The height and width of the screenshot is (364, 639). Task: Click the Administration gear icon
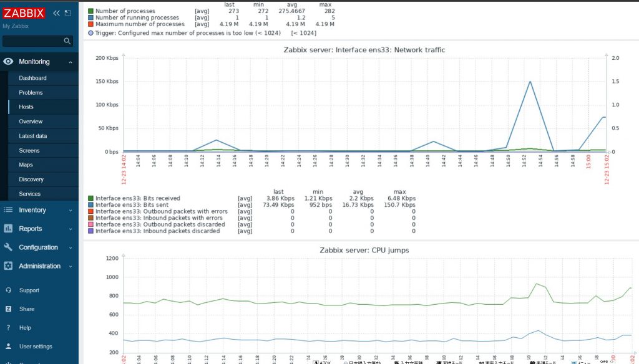(x=8, y=266)
